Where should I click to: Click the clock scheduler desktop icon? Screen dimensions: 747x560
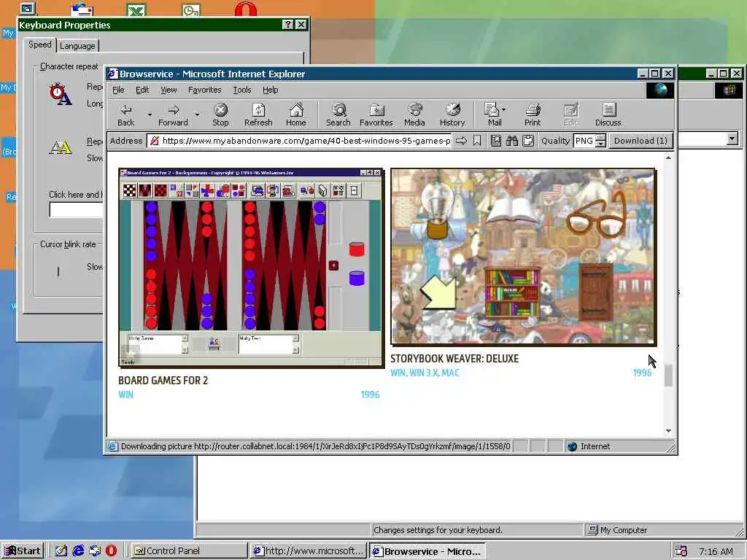[191, 9]
